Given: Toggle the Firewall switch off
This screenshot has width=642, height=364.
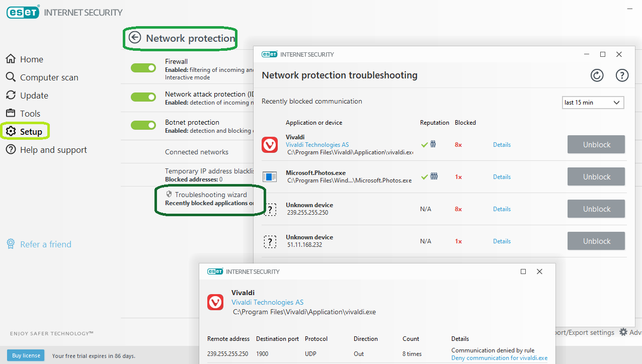Looking at the screenshot, I should tap(143, 68).
